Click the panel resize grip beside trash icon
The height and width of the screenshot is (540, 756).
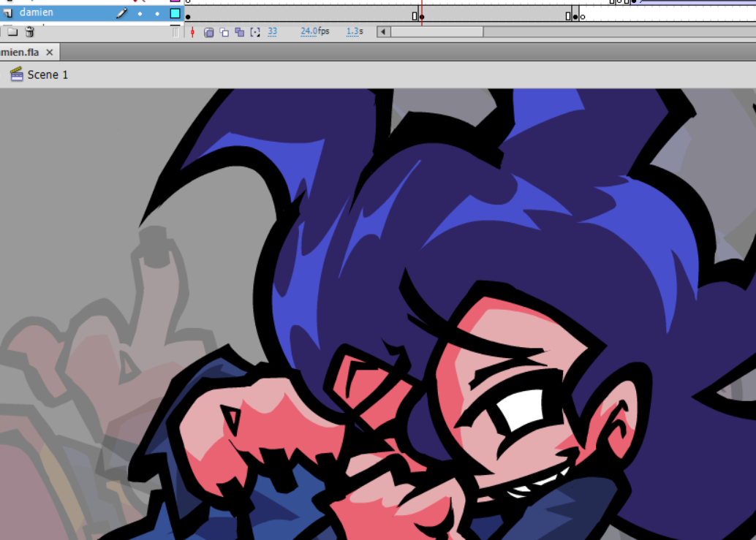coord(175,32)
